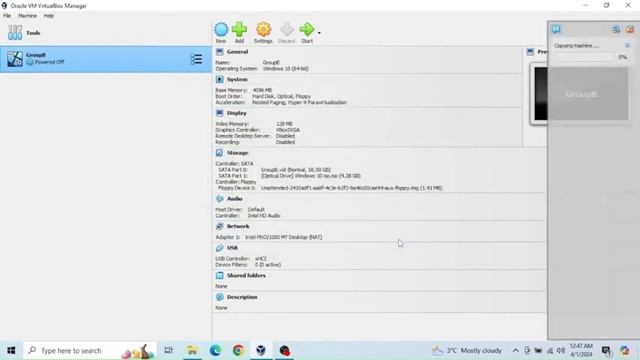The width and height of the screenshot is (640, 360).
Task: Open the Group8 machine tools list menu icon
Action: [196, 59]
